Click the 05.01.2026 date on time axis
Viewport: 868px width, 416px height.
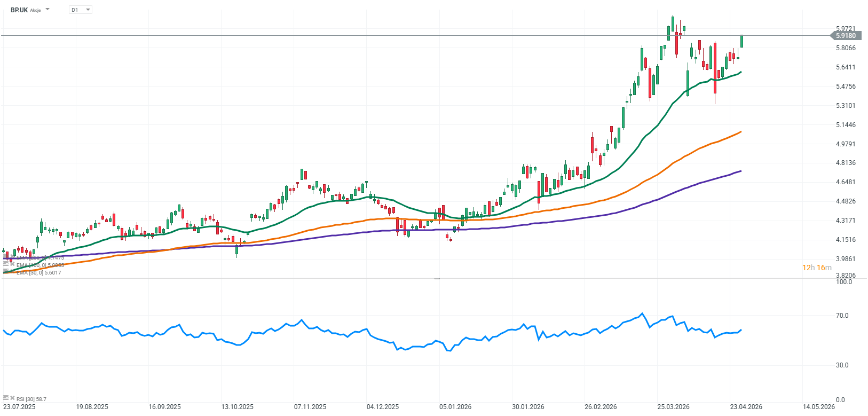tap(455, 407)
